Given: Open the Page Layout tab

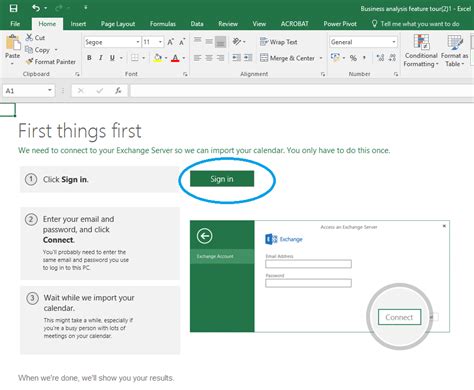Looking at the screenshot, I should pos(118,24).
